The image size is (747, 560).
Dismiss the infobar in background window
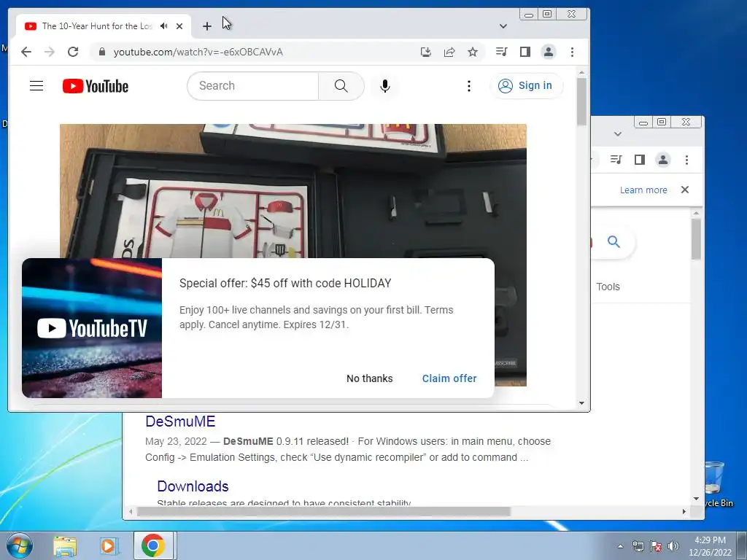[x=685, y=190]
